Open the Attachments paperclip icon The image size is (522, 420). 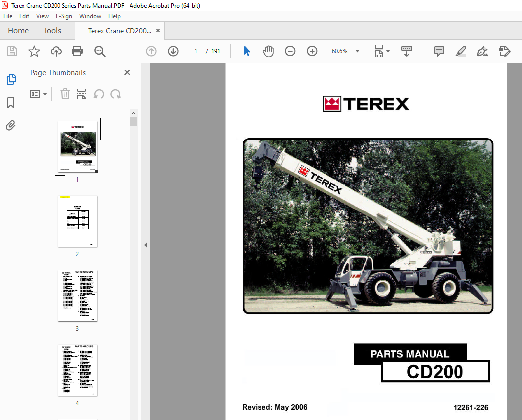[x=10, y=125]
